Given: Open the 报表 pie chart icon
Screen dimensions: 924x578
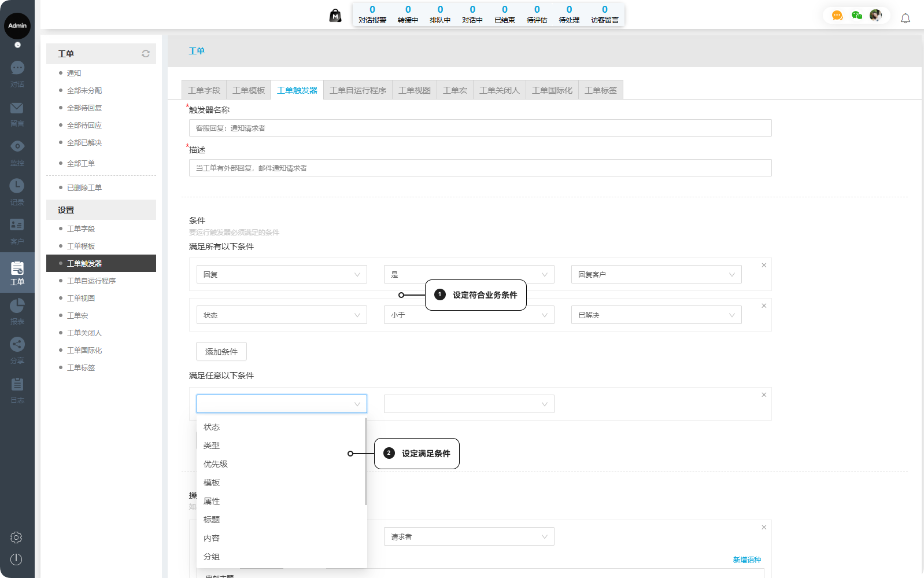Looking at the screenshot, I should (17, 305).
